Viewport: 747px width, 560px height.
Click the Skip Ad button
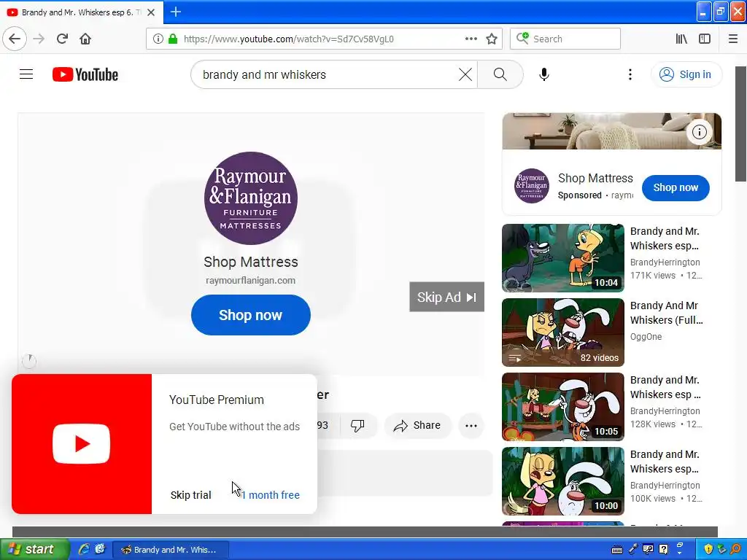(x=447, y=297)
